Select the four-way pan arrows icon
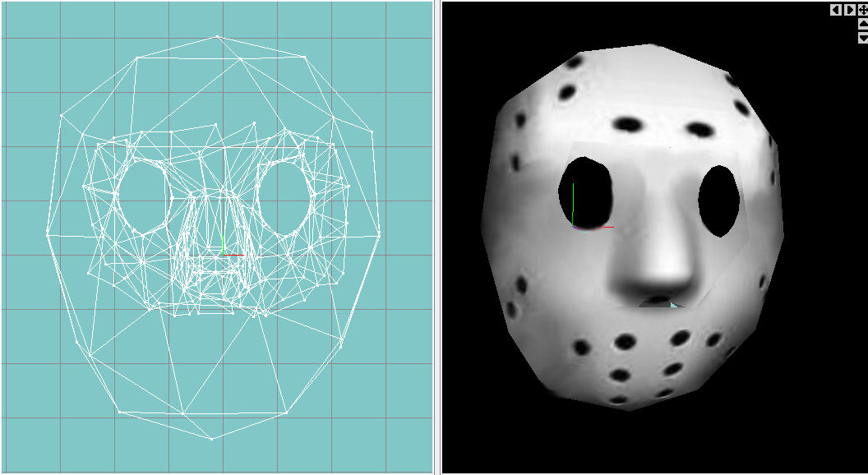 [863, 10]
